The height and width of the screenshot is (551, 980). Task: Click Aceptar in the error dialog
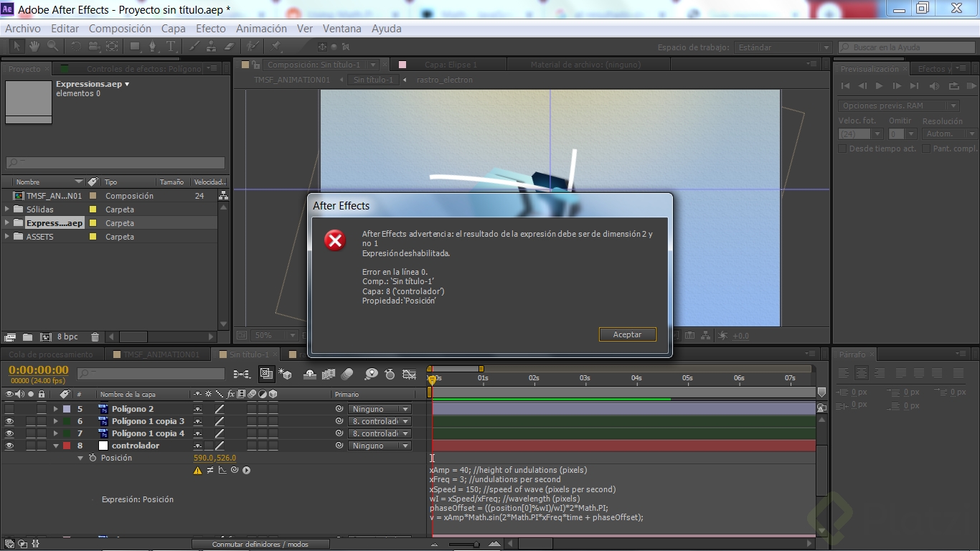pos(627,334)
